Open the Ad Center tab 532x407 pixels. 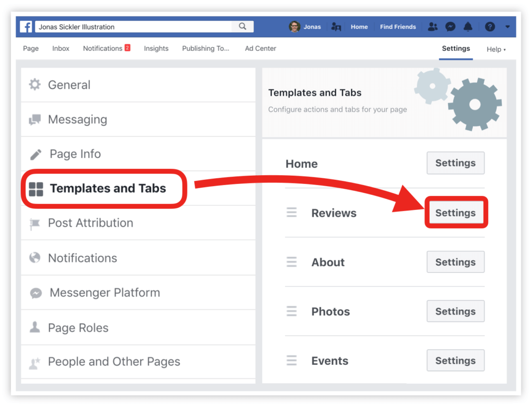coord(260,48)
